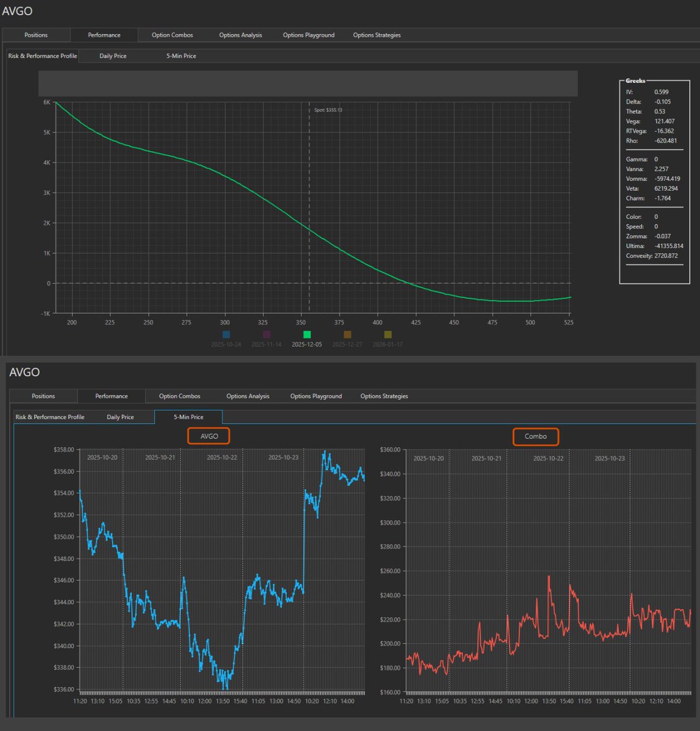
Task: Click the IV value 0.599
Action: [x=662, y=92]
